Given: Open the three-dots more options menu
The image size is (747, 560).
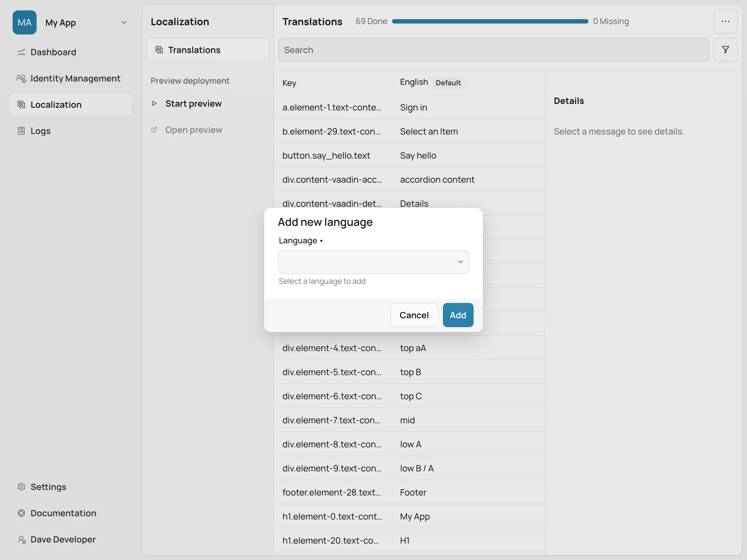Looking at the screenshot, I should coord(725,21).
